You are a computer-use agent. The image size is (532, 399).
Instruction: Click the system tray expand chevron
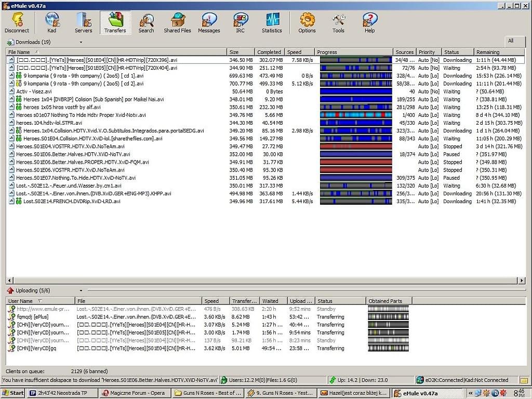[x=470, y=394]
